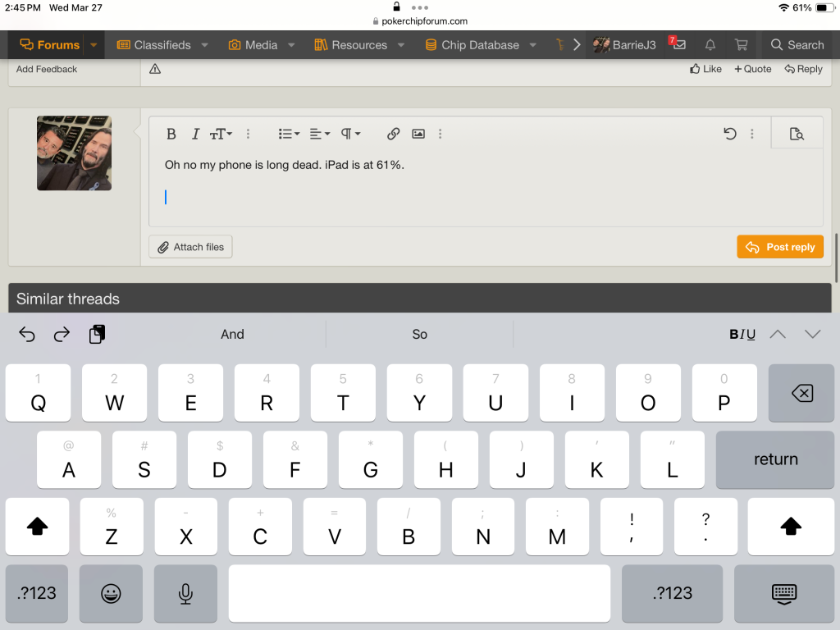
Task: Insert a link with the chain icon
Action: pos(393,134)
